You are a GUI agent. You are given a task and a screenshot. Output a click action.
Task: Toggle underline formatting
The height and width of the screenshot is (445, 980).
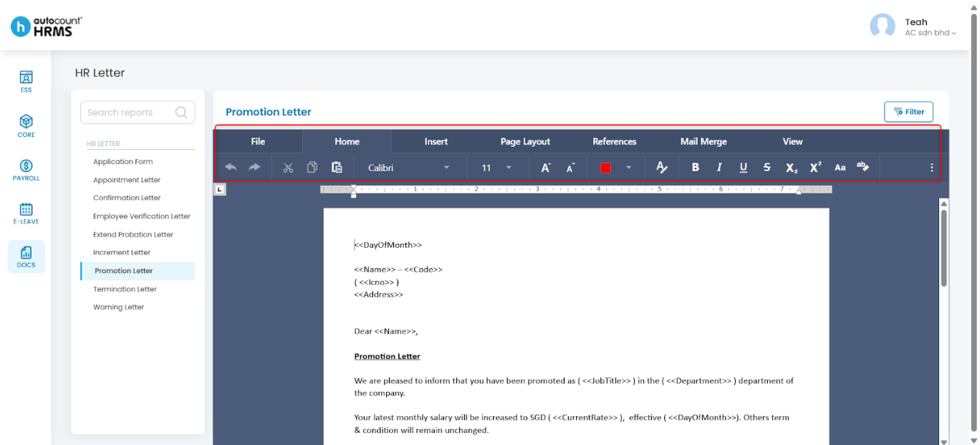click(x=744, y=168)
